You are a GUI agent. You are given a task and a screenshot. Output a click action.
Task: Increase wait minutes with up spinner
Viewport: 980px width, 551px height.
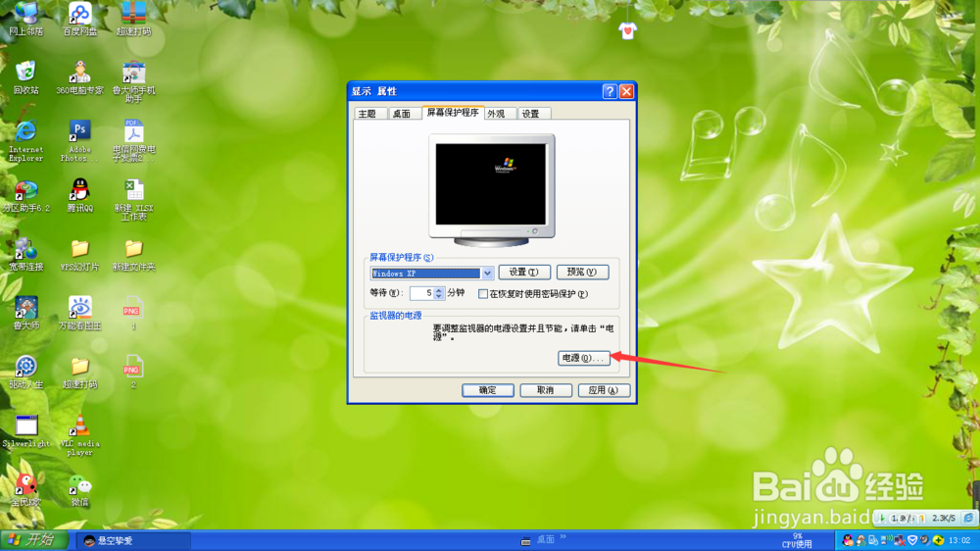(439, 290)
